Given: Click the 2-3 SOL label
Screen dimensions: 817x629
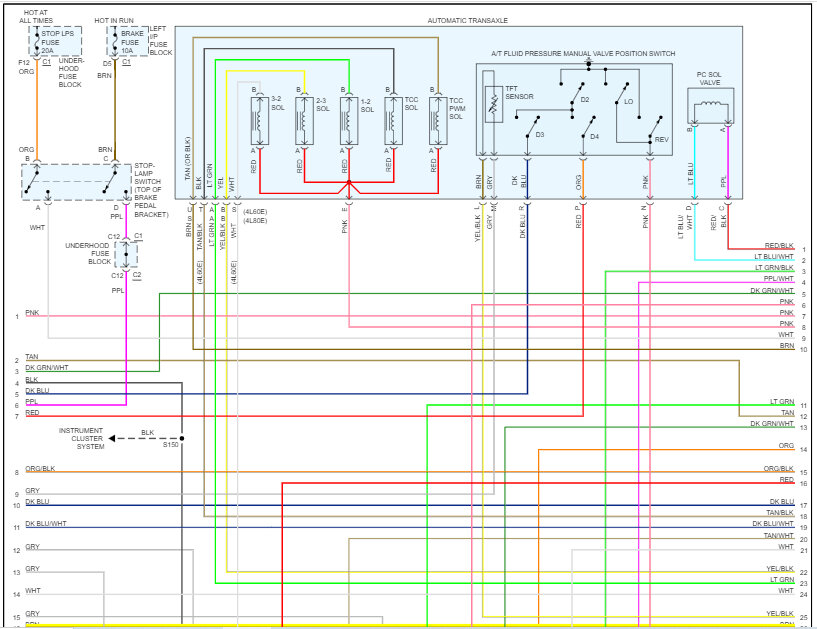Looking at the screenshot, I should point(323,105).
